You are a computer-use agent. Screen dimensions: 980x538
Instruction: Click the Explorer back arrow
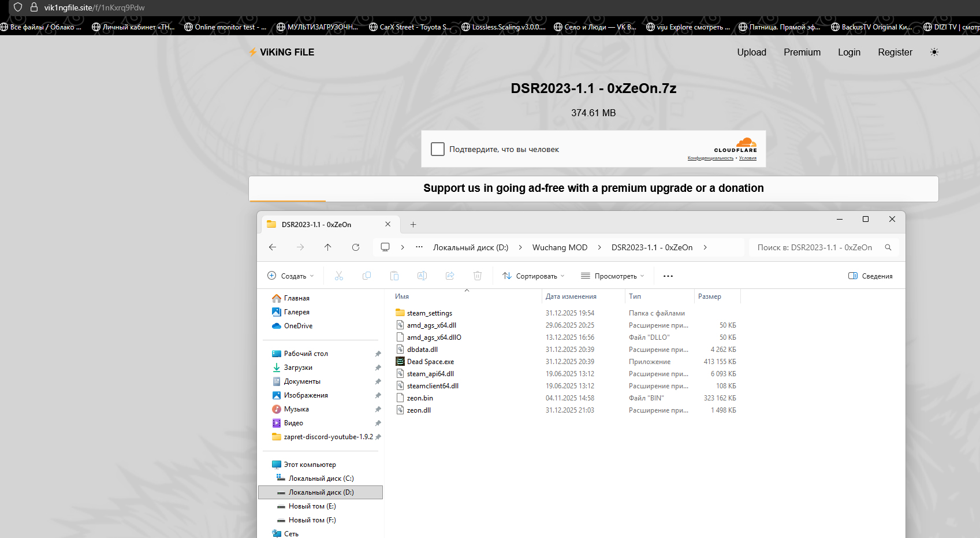(x=273, y=247)
